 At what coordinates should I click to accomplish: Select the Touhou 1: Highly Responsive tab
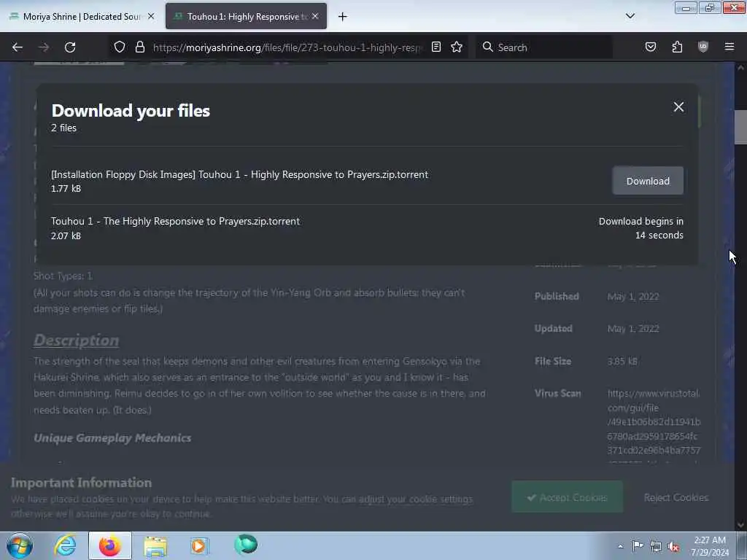(246, 17)
